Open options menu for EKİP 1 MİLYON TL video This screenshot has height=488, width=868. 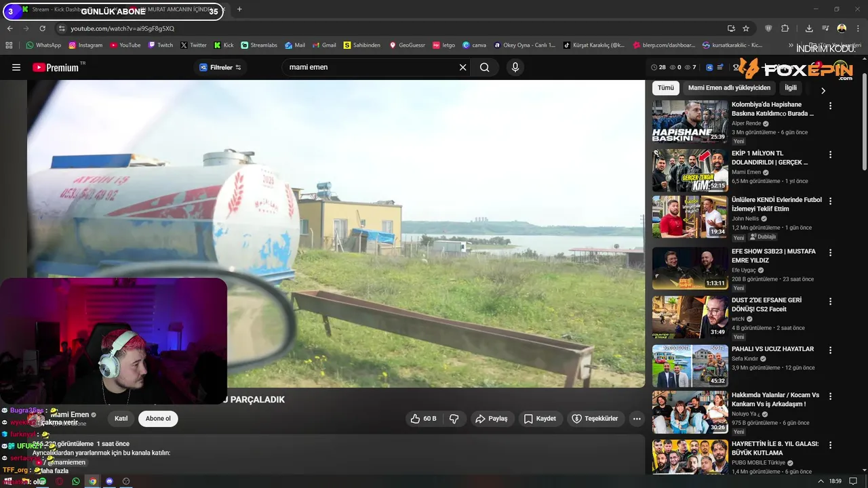830,155
